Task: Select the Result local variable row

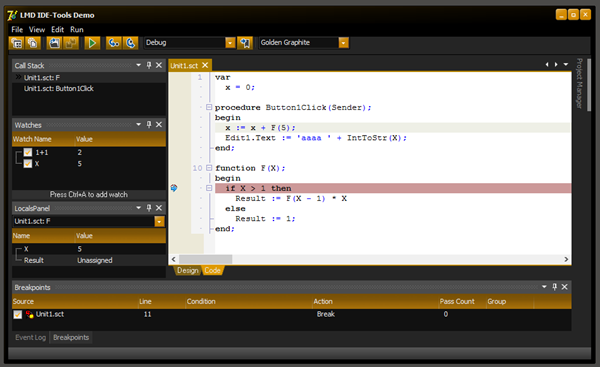Action: 89,260
